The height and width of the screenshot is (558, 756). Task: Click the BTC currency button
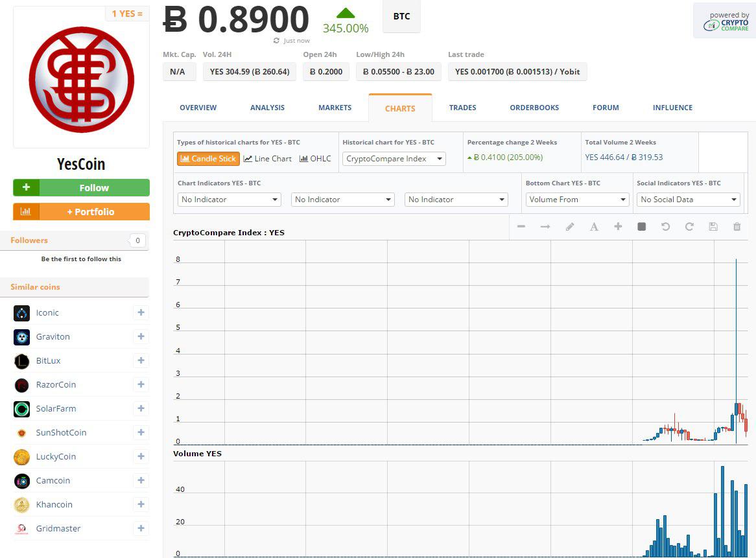[401, 16]
